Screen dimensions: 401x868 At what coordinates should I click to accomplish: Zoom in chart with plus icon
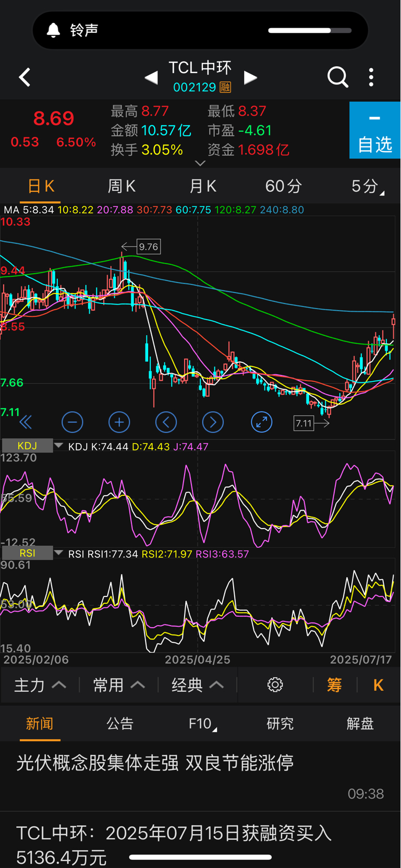point(119,422)
